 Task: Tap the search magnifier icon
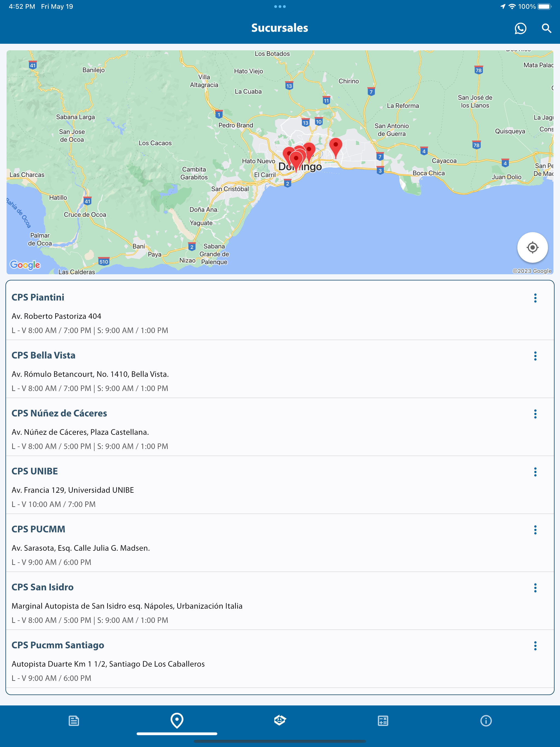click(x=546, y=28)
